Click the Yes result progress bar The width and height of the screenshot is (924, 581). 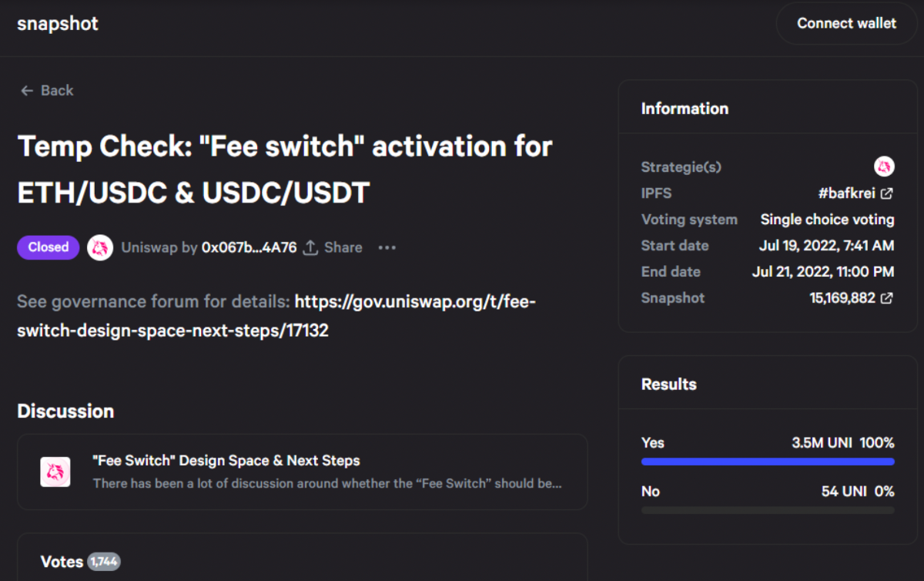pos(768,462)
